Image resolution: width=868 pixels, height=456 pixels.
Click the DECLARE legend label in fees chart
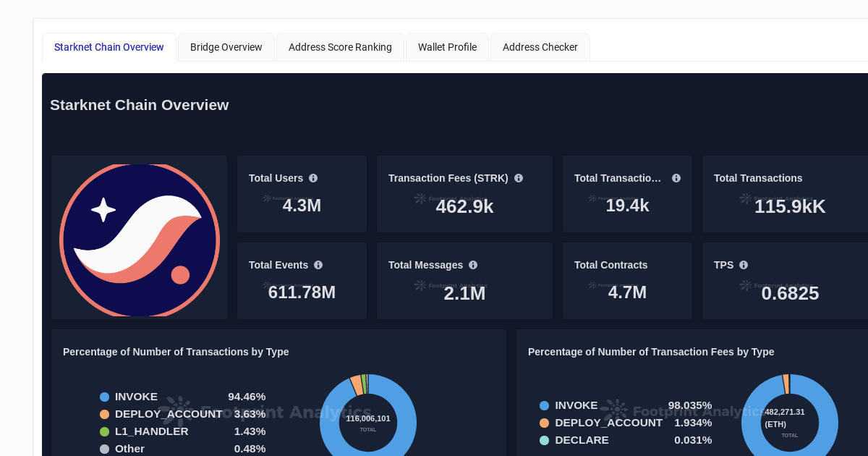point(582,440)
